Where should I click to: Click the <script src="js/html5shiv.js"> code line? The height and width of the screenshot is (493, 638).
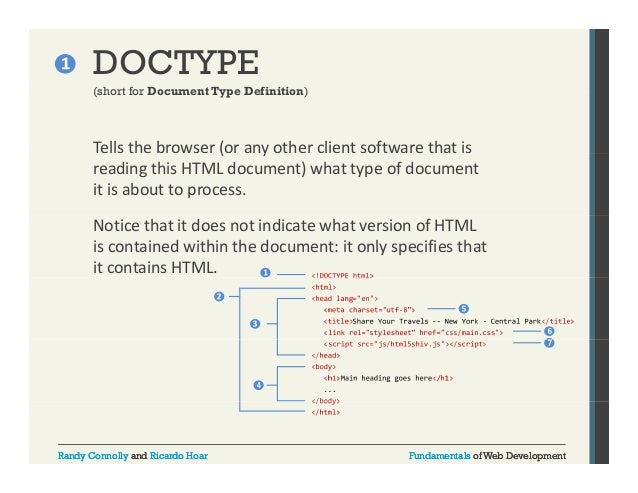(404, 344)
